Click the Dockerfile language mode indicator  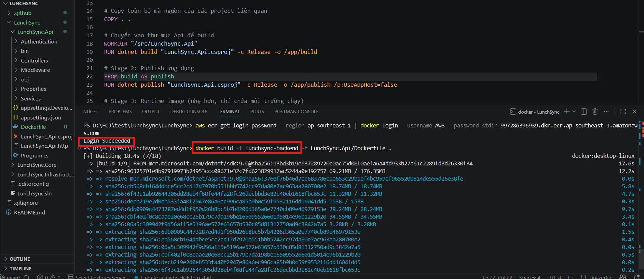600,277
